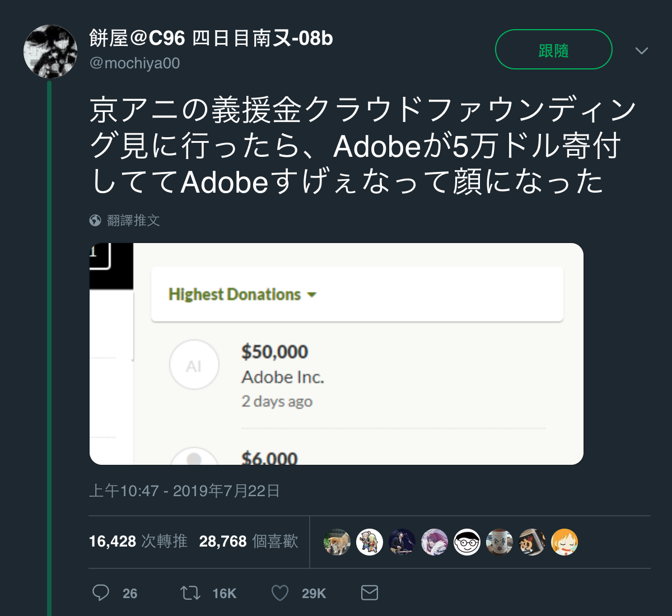Image resolution: width=672 pixels, height=616 pixels.
Task: Open the glasses face avatar among likers
Action: (x=467, y=542)
